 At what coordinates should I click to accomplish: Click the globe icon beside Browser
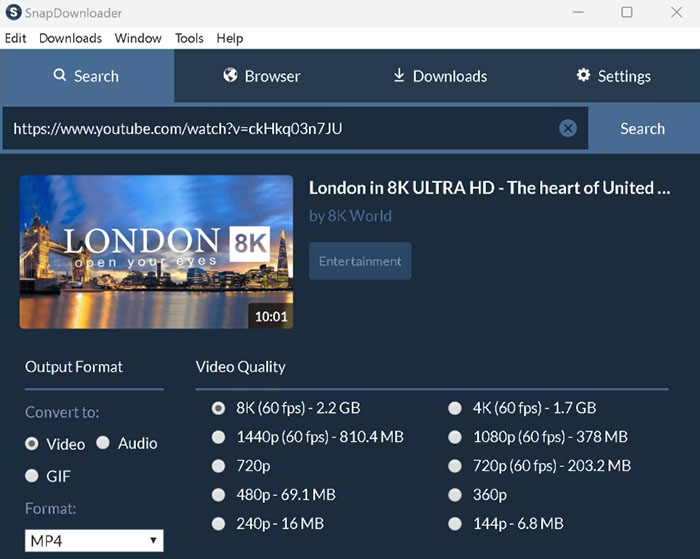coord(230,75)
